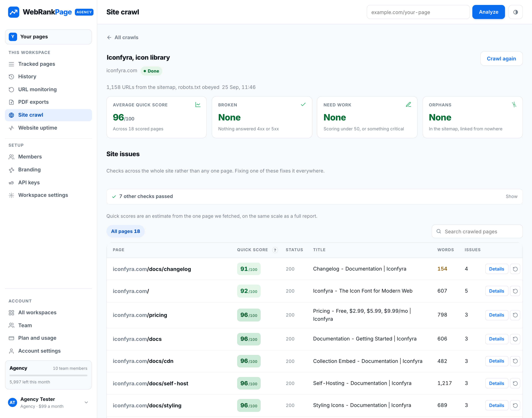This screenshot has height=418, width=532.
Task: Click the Workspace settings gear icon
Action: (12, 195)
